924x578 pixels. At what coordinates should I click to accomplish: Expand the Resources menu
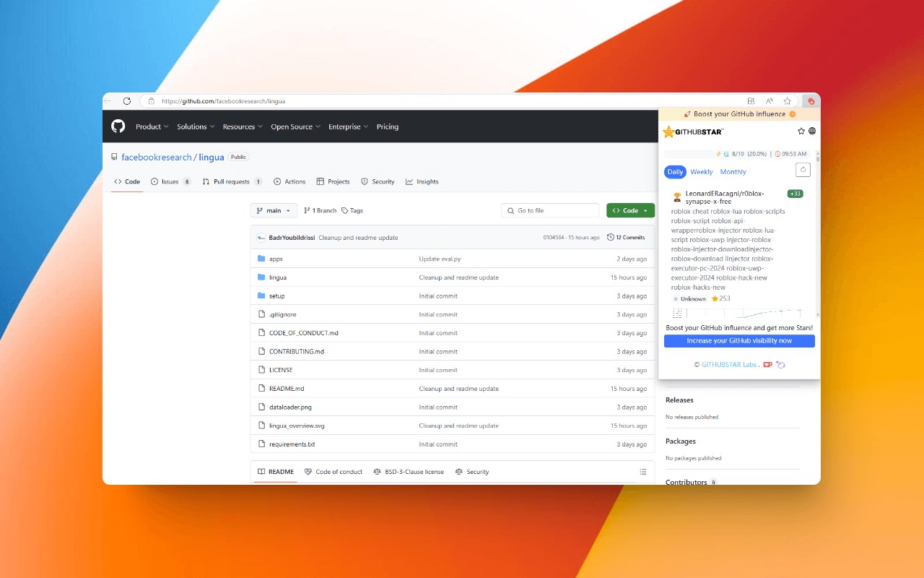click(x=243, y=126)
